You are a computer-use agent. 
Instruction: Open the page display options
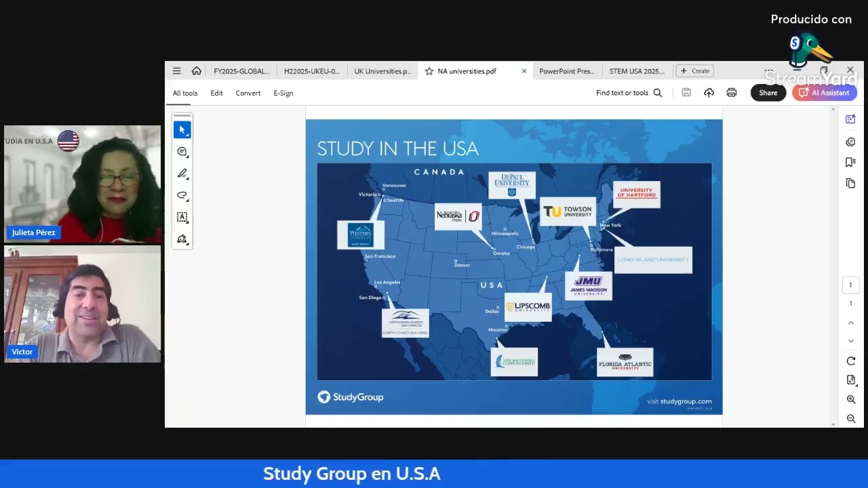coord(851,380)
